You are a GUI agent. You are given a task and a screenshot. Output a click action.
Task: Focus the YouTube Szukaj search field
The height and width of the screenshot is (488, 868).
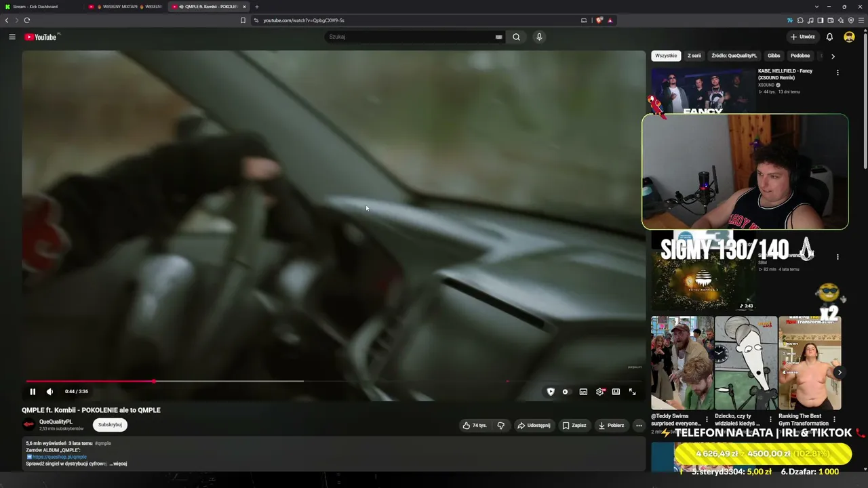click(x=412, y=37)
